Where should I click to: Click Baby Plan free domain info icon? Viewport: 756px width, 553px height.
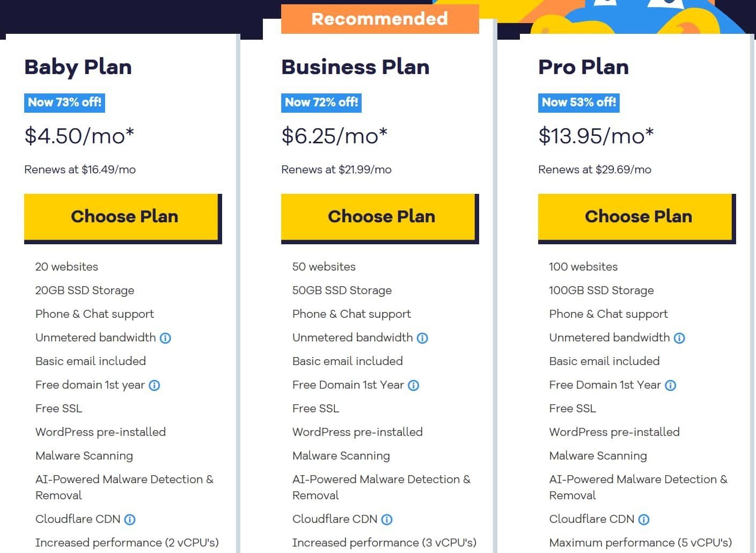coord(155,385)
